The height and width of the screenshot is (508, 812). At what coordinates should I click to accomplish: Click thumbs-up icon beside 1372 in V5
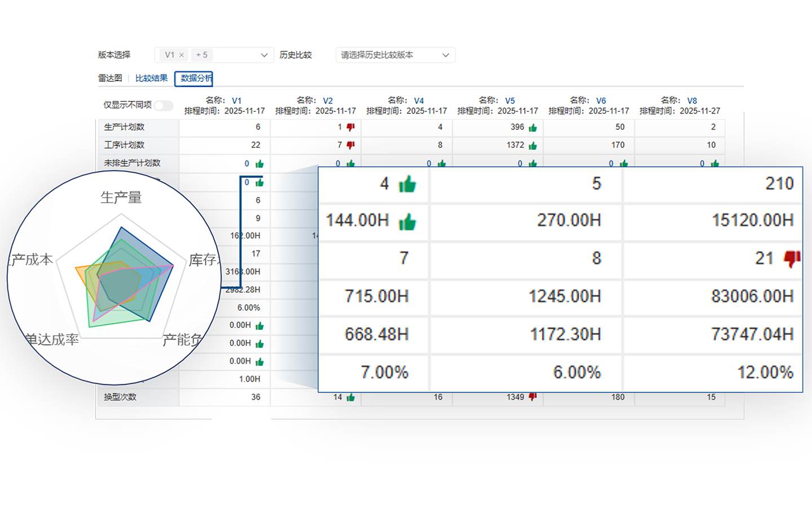pos(532,146)
